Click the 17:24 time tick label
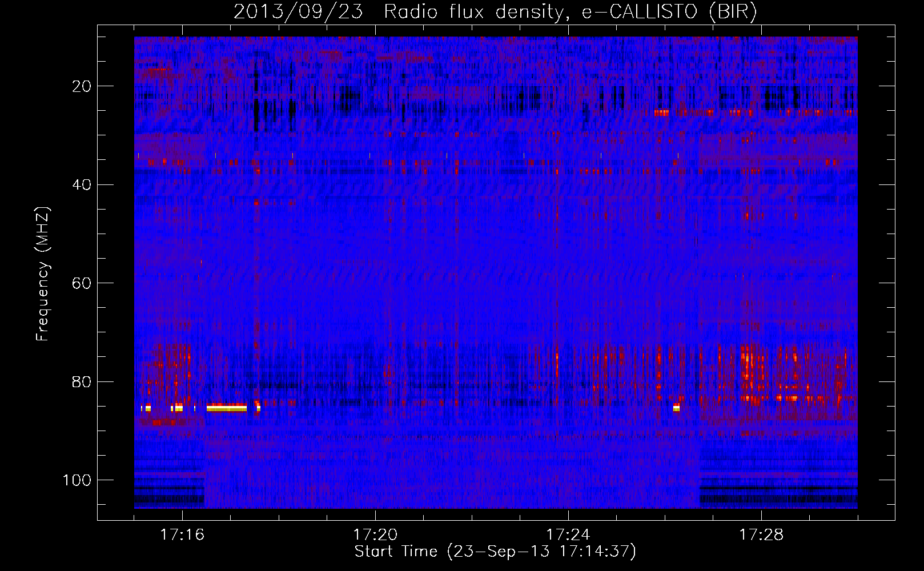The width and height of the screenshot is (924, 571). tap(568, 534)
